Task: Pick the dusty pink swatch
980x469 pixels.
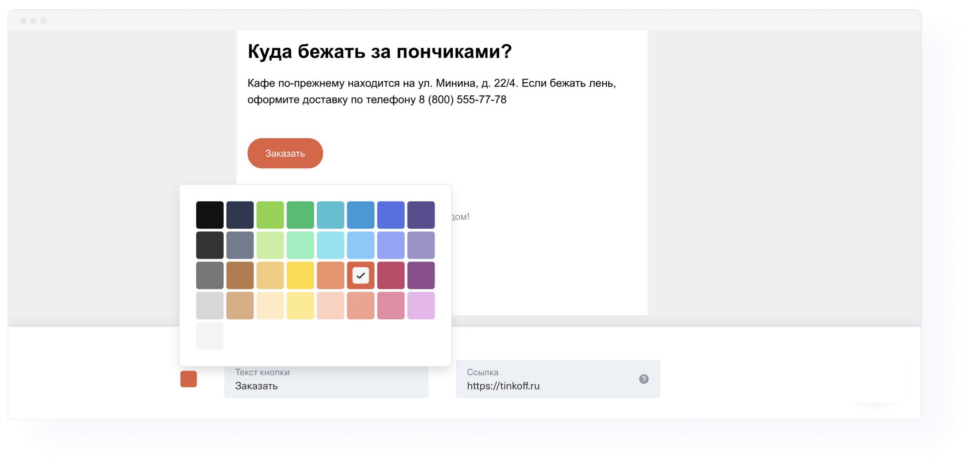Action: click(x=391, y=306)
